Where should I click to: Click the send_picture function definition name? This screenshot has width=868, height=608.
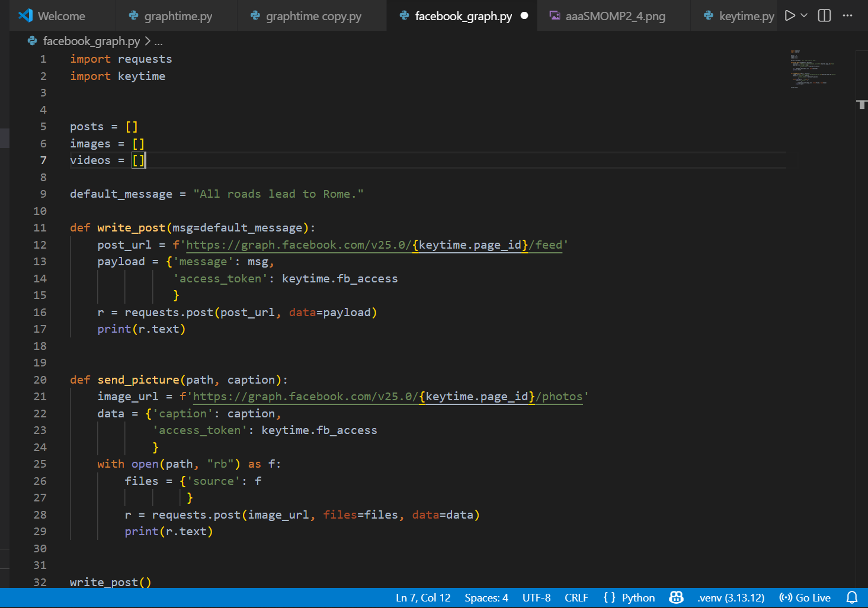(x=138, y=380)
